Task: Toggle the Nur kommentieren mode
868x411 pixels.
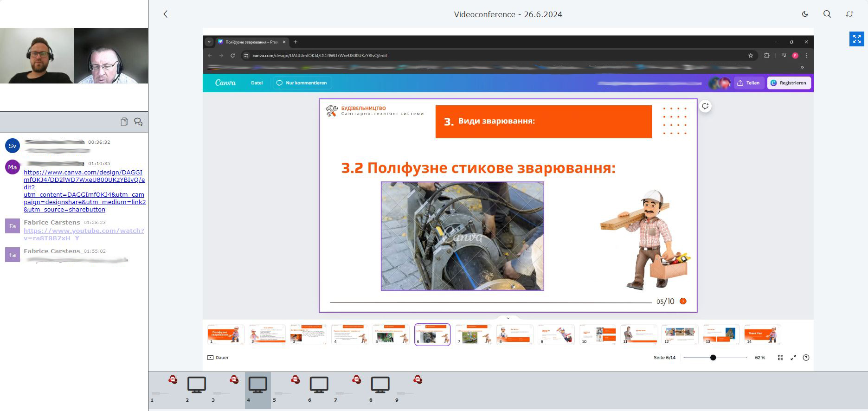Action: pyautogui.click(x=302, y=83)
